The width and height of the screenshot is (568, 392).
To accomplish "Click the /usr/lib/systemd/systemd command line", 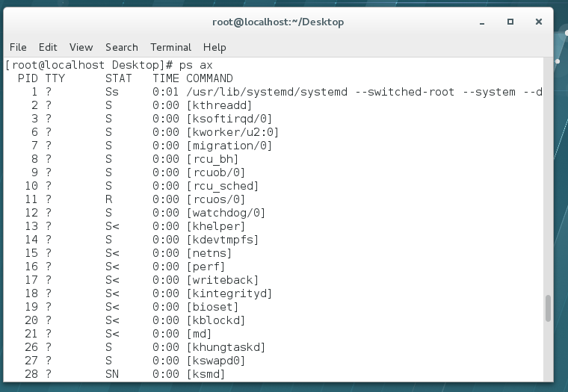I will (364, 92).
